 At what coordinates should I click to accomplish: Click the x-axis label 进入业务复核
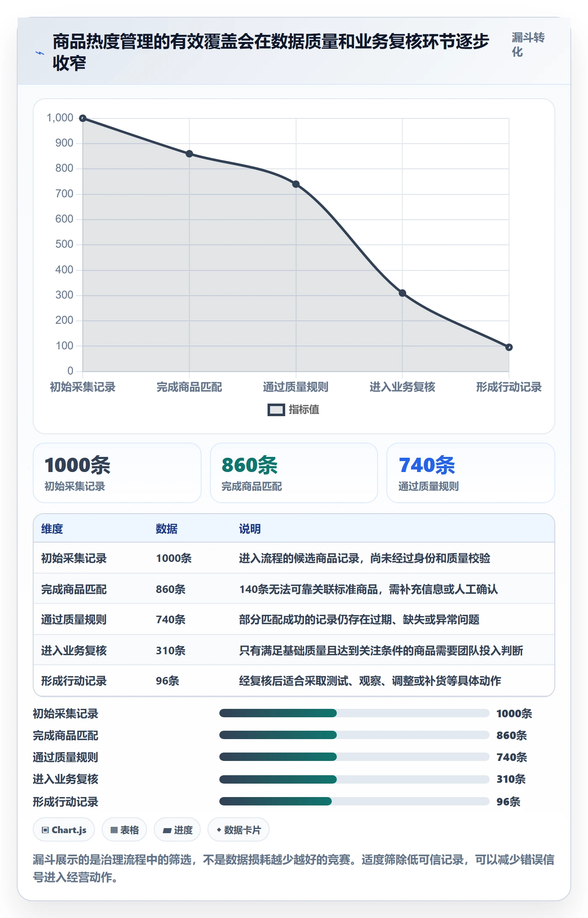[402, 387]
